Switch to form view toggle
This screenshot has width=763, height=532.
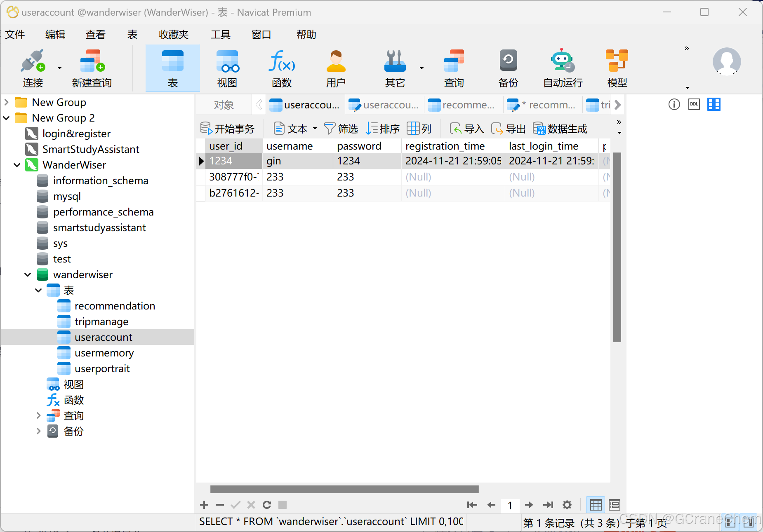[615, 505]
